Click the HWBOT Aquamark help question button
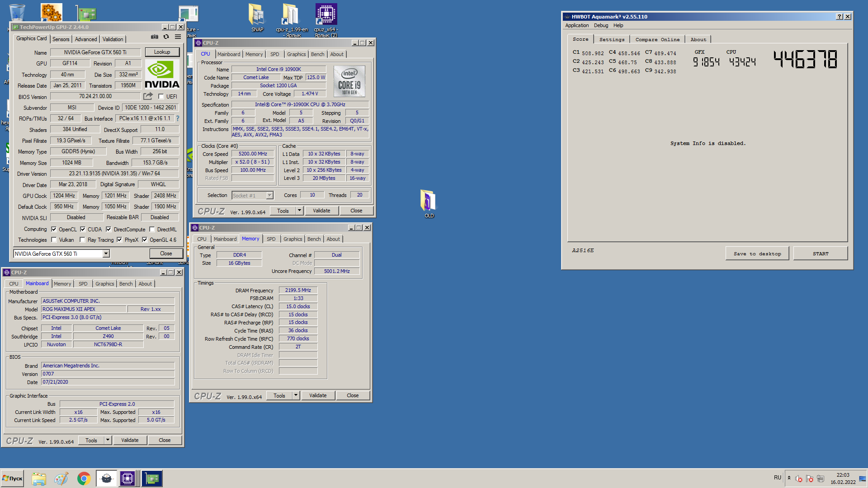This screenshot has width=868, height=488. tap(840, 17)
